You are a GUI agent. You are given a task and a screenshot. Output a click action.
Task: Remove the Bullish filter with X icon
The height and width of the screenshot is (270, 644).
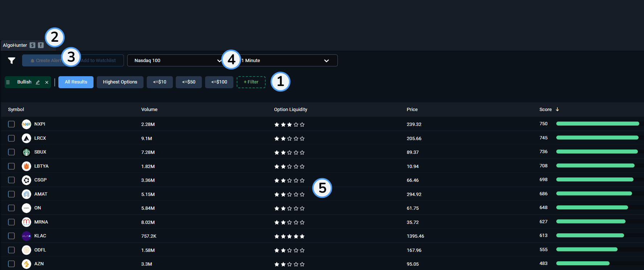[47, 82]
